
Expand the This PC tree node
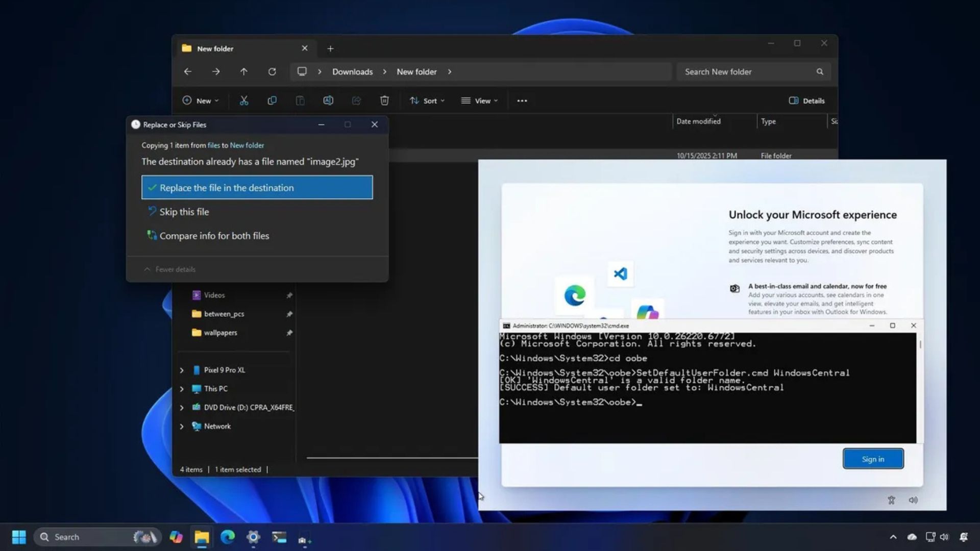pyautogui.click(x=182, y=389)
